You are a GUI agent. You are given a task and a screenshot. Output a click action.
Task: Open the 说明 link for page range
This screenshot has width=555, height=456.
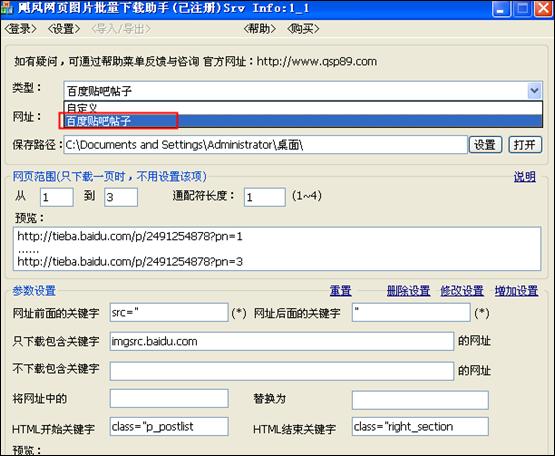[x=525, y=176]
